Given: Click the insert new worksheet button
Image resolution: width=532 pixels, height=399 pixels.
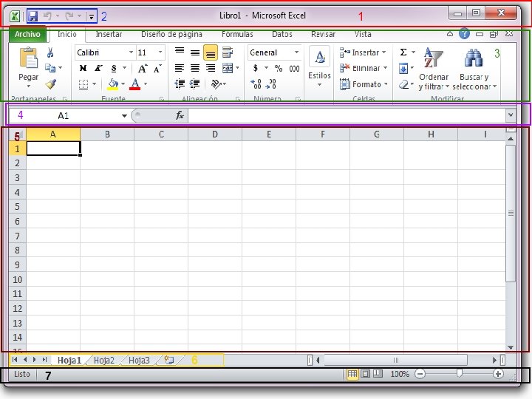Looking at the screenshot, I should [169, 360].
